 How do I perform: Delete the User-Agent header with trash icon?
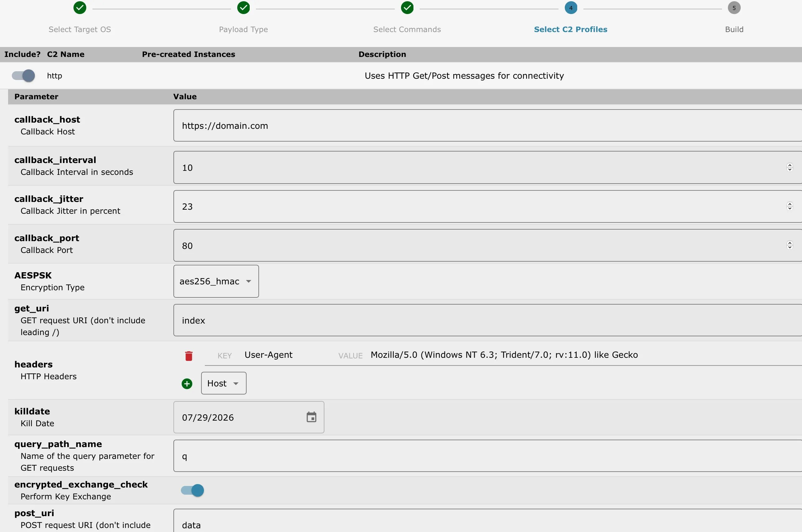tap(189, 356)
